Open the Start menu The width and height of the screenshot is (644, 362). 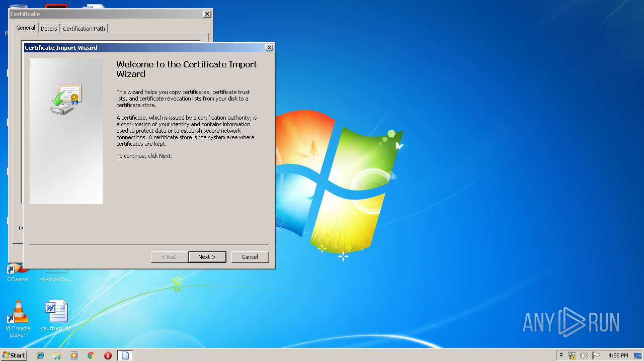pyautogui.click(x=14, y=355)
